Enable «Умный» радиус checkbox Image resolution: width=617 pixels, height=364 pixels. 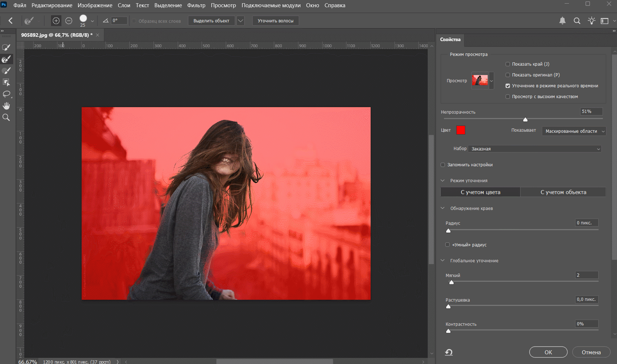pyautogui.click(x=448, y=245)
